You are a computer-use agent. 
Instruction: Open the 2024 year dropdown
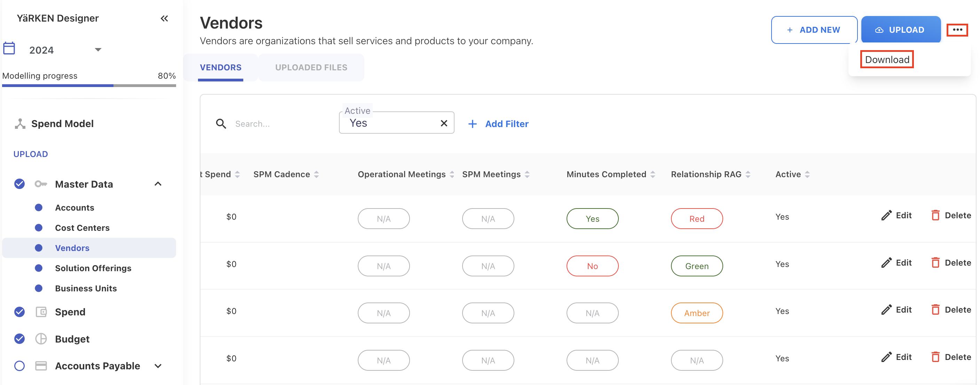tap(98, 50)
